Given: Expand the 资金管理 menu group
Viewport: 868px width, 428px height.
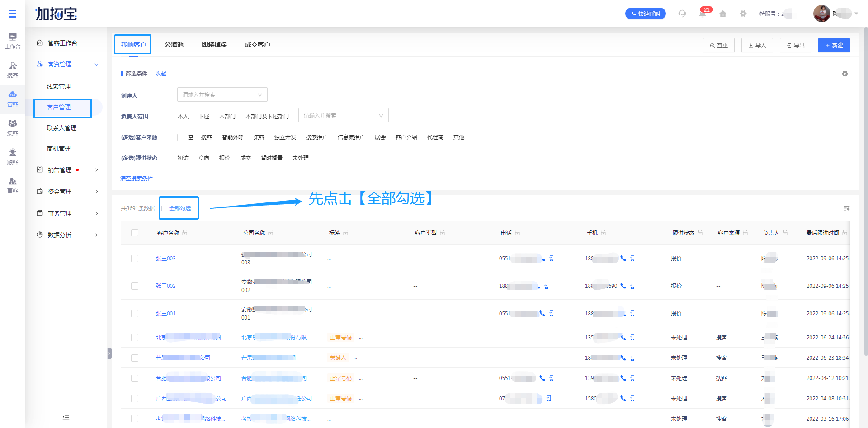Looking at the screenshot, I should click(x=97, y=192).
